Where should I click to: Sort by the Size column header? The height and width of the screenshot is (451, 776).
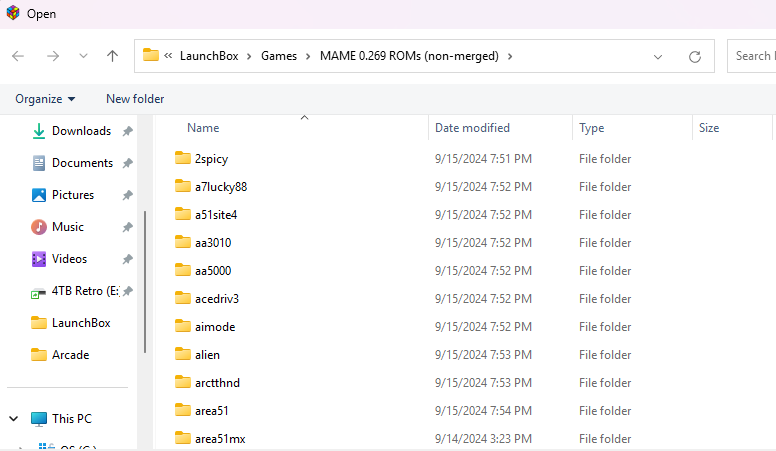click(709, 128)
